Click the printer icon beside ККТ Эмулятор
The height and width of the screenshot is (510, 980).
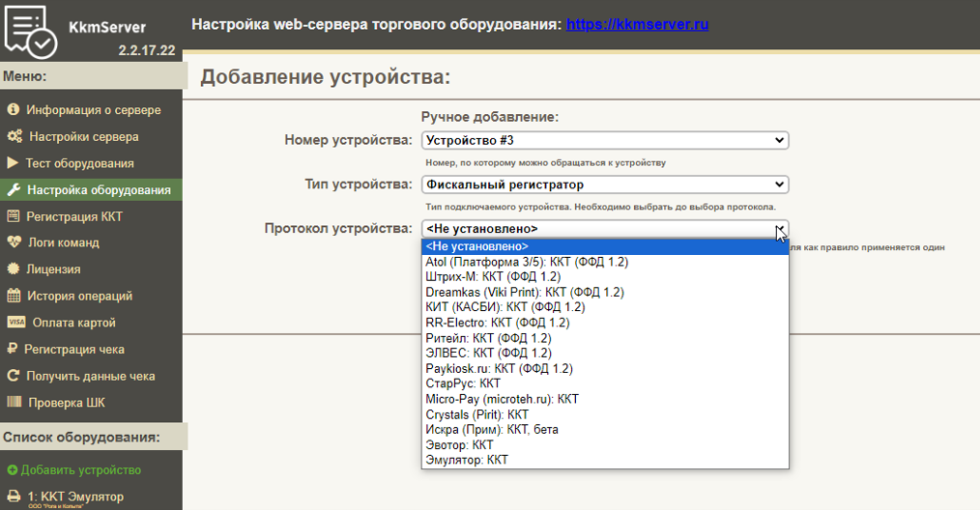pyautogui.click(x=14, y=496)
